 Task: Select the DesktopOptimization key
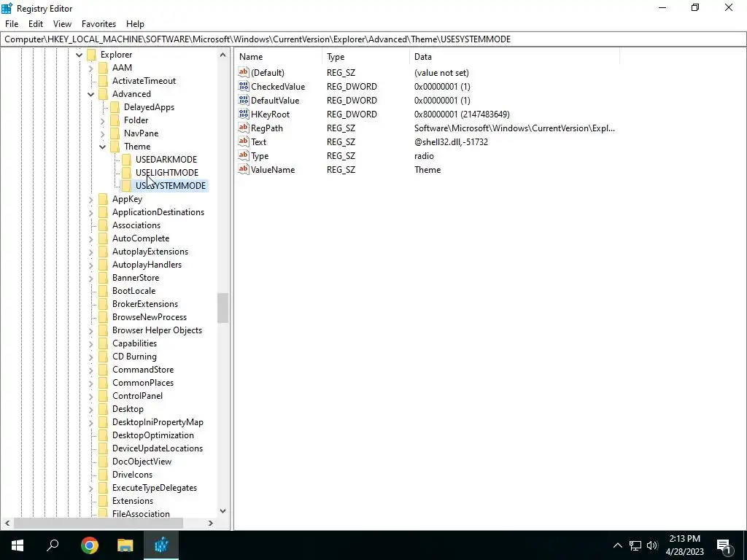click(x=153, y=435)
